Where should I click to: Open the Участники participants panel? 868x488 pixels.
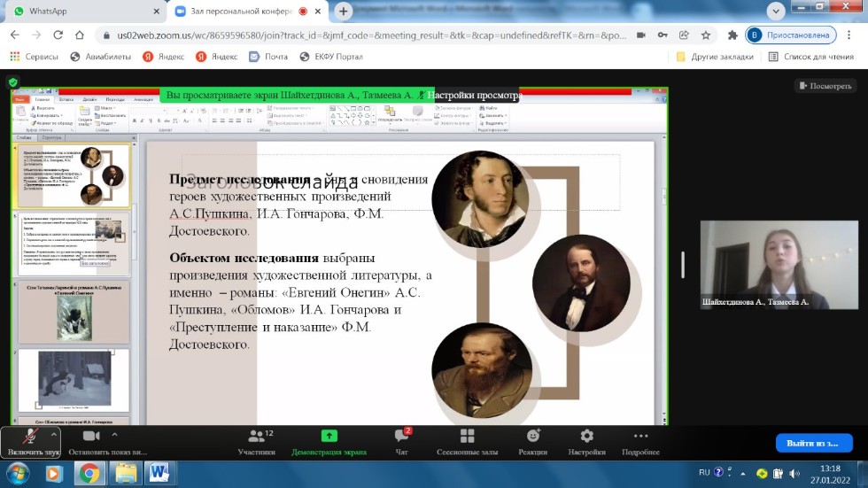(x=256, y=443)
